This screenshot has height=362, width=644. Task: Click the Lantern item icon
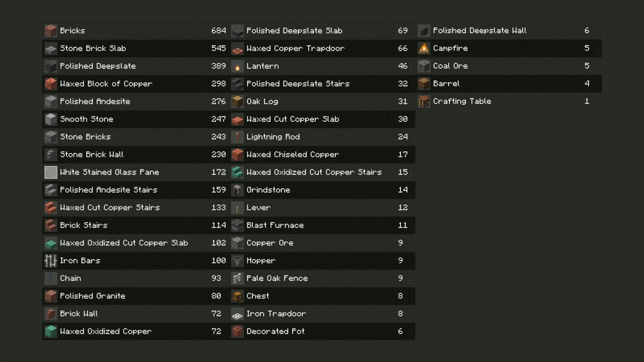237,66
